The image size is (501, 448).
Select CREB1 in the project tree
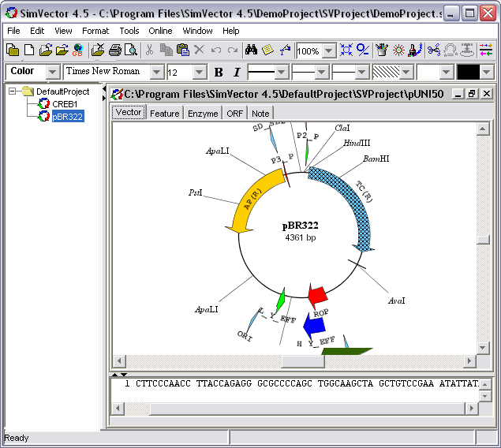coord(65,104)
